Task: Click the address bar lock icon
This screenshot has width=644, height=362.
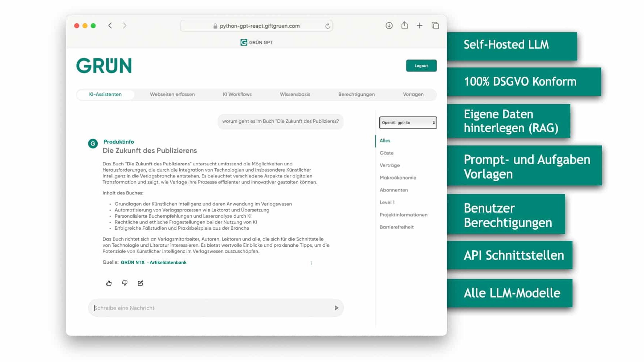Action: [x=215, y=26]
